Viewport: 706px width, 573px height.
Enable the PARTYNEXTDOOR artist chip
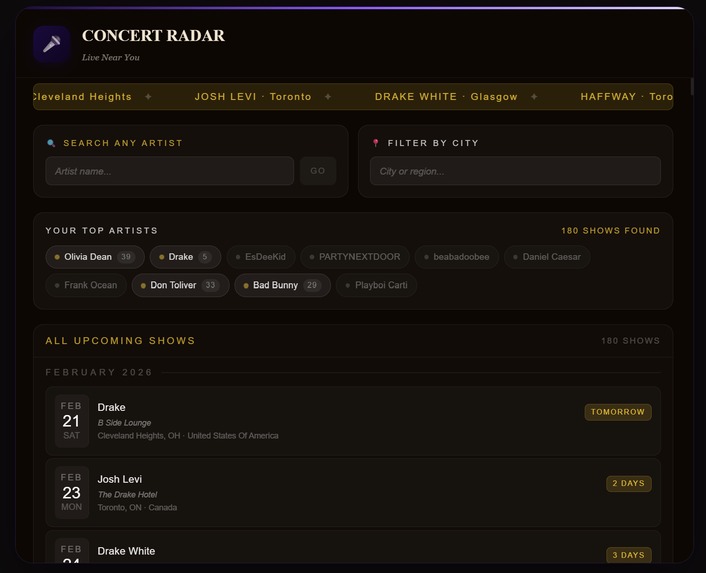coord(355,257)
